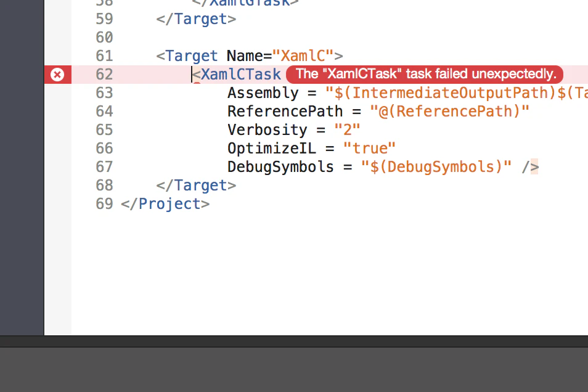Click the Verbosity attribute name
Screen dimensions: 588x392
click(x=267, y=130)
